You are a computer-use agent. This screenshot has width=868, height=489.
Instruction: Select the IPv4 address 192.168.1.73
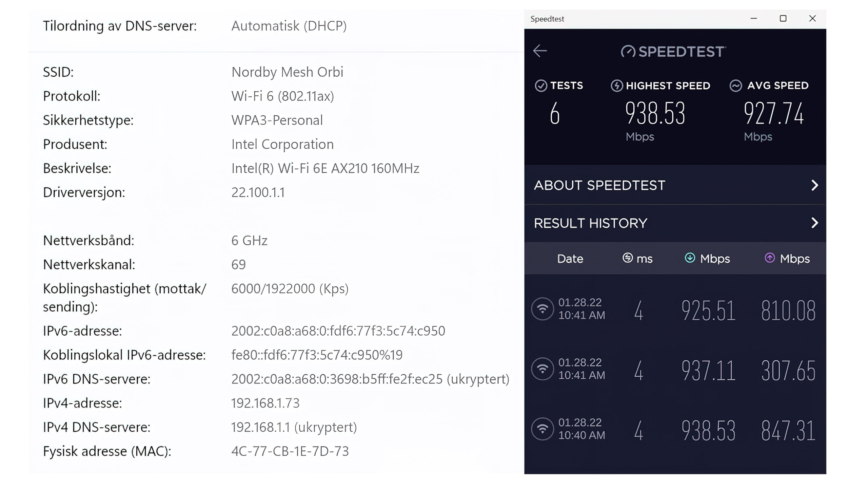pyautogui.click(x=265, y=403)
